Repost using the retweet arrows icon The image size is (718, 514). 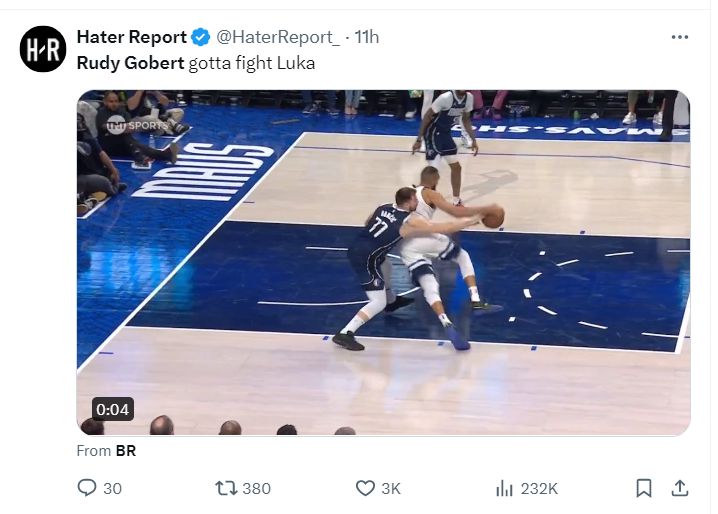coord(226,488)
